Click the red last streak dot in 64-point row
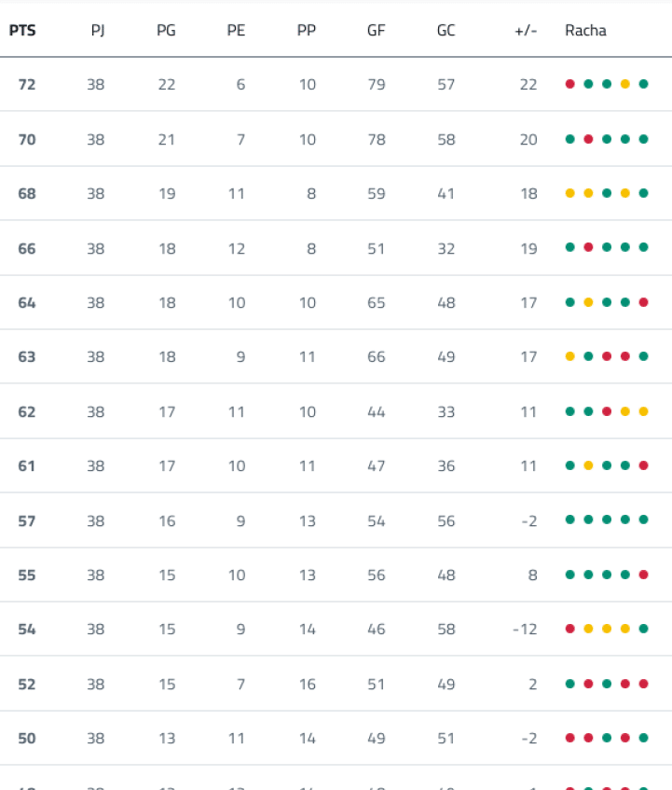This screenshot has height=790, width=672. pos(643,302)
